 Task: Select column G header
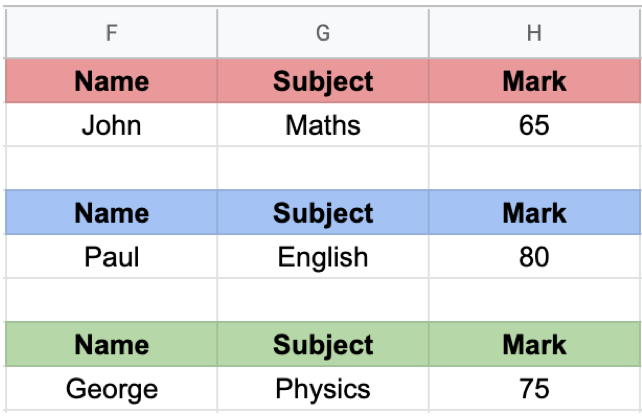point(323,34)
